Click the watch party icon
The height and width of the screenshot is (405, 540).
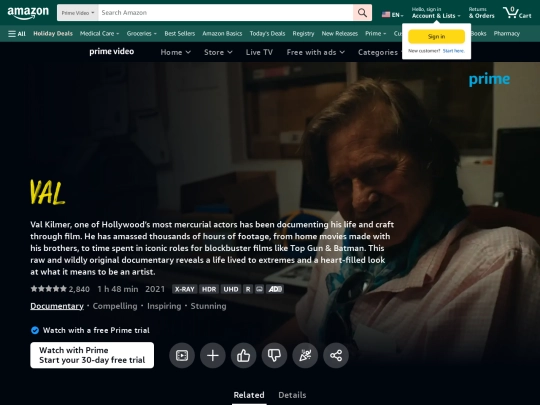(x=305, y=355)
